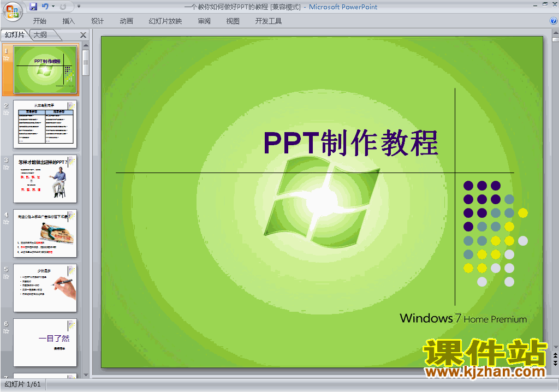Viewport: 559px width, 392px height.
Task: Click the Windows logo image on slide
Action: [x=322, y=203]
